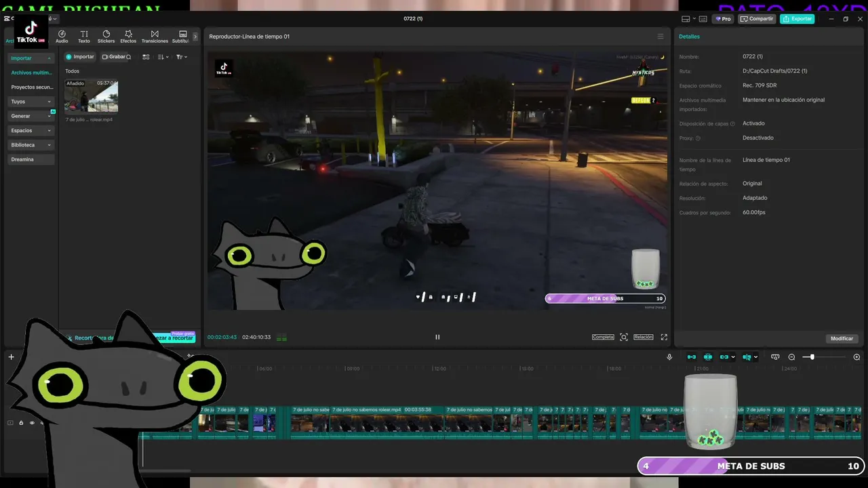Click the Detalles panel title

690,37
